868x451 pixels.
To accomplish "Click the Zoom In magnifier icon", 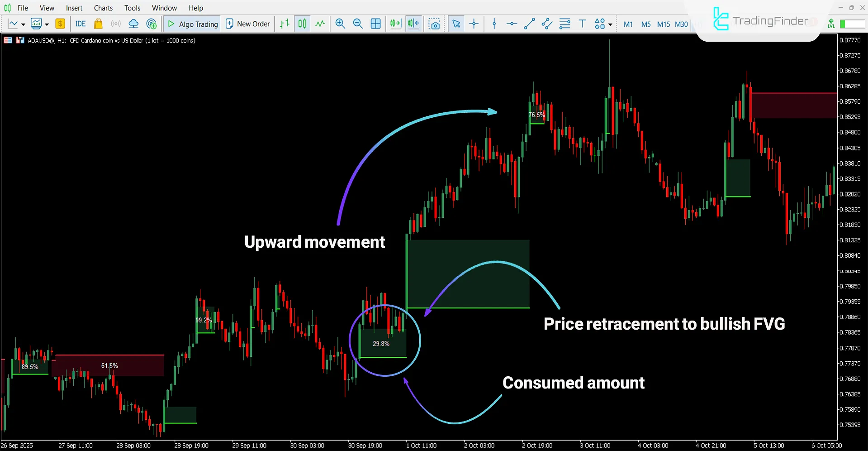I will click(x=340, y=24).
